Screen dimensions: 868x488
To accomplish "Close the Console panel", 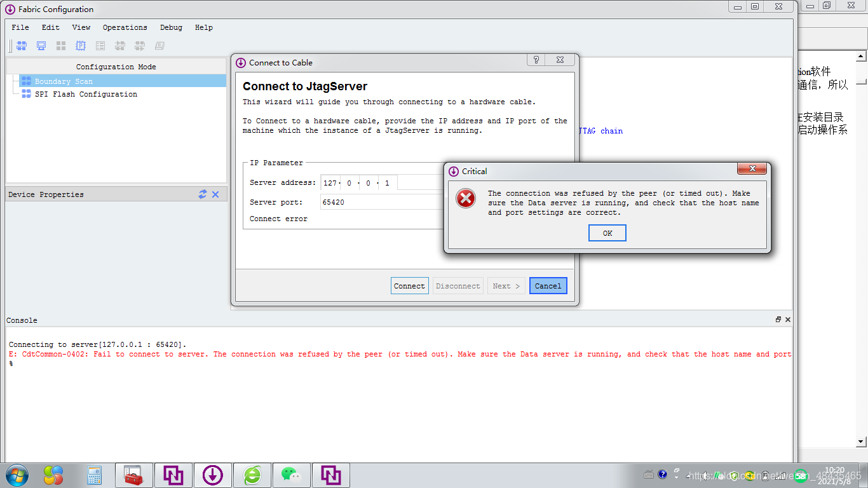I will 788,320.
